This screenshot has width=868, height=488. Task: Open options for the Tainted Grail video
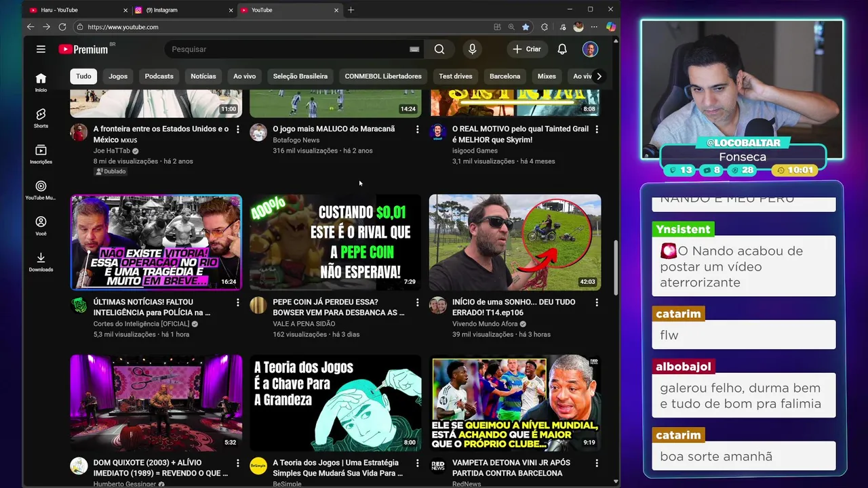click(x=597, y=129)
